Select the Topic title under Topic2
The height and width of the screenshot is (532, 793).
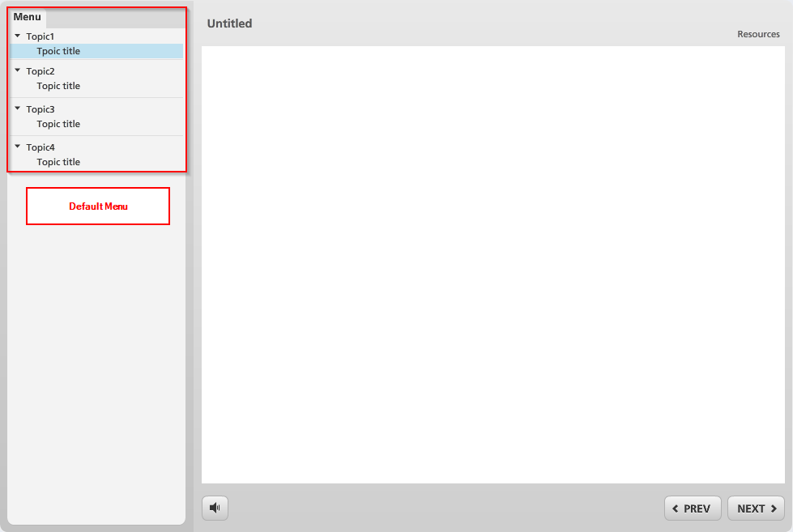pos(58,86)
